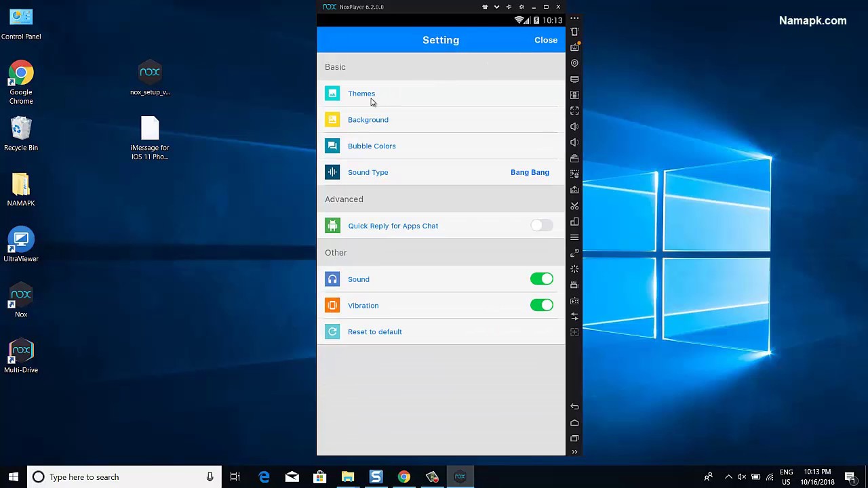Viewport: 868px width, 488px height.
Task: Click Nox scissors screenshot sidebar icon
Action: click(x=574, y=205)
